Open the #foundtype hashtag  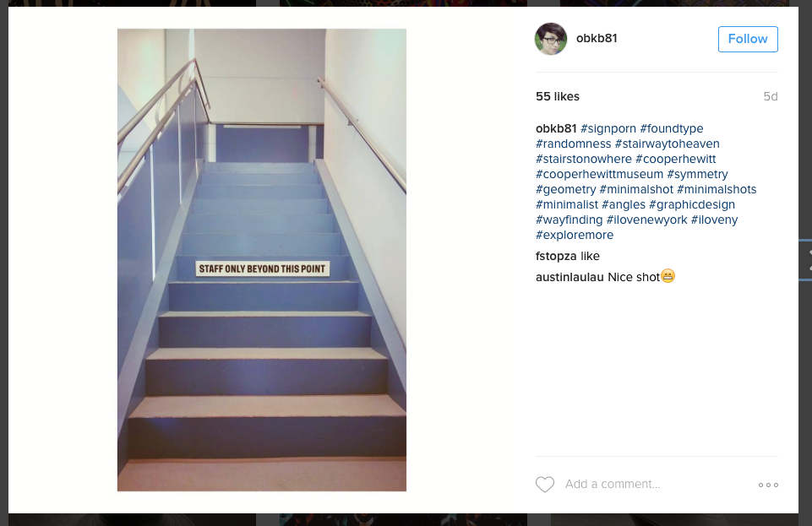click(672, 128)
